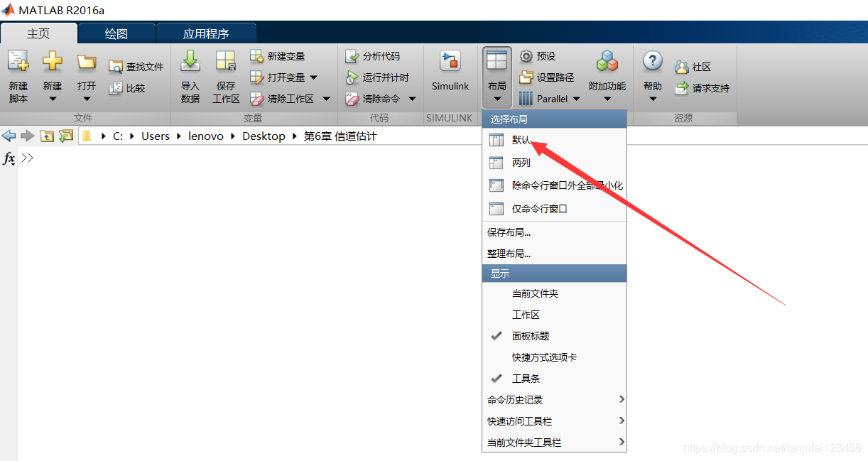Viewport: 868px width, 461px height.
Task: Click the Help (帮助) question mark icon
Action: [653, 61]
